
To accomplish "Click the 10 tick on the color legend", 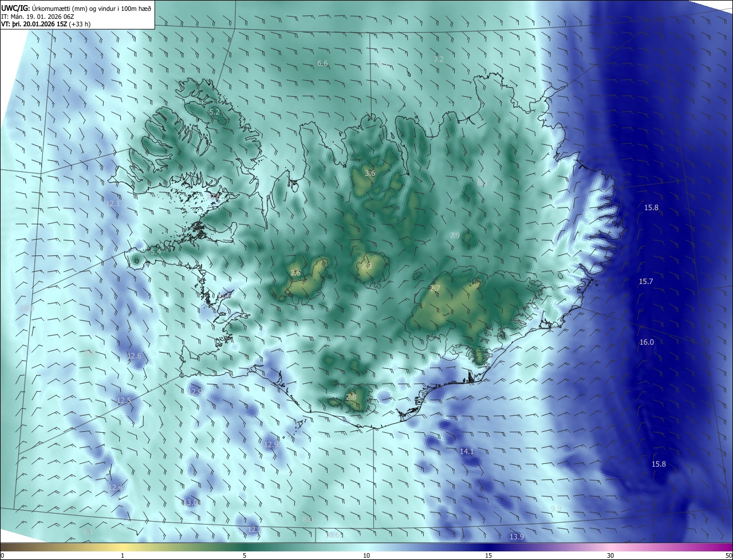I will 366,555.
